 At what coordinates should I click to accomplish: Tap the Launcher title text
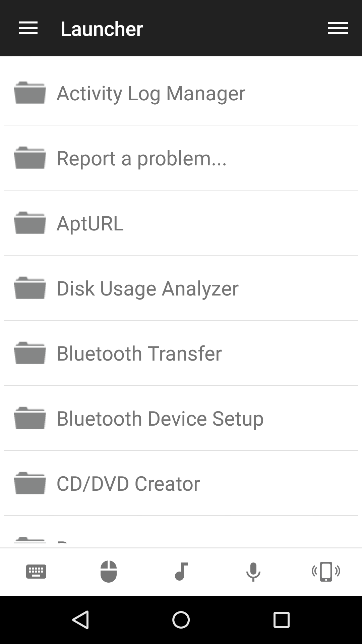coord(102,29)
